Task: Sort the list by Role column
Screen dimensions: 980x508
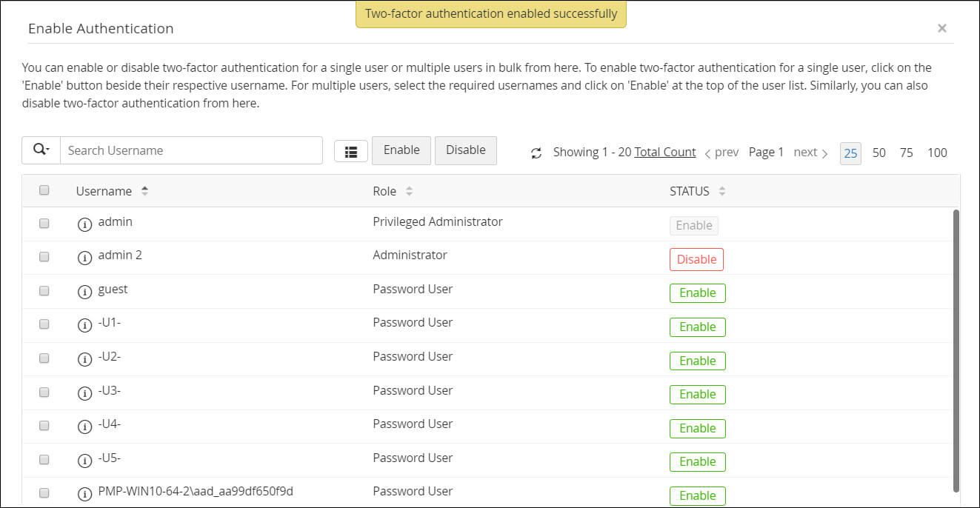Action: tap(409, 191)
